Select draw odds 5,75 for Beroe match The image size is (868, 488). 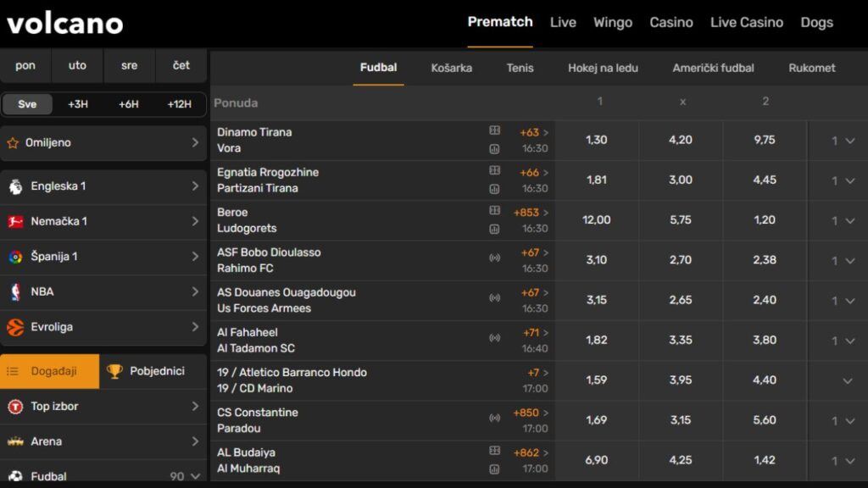point(680,219)
